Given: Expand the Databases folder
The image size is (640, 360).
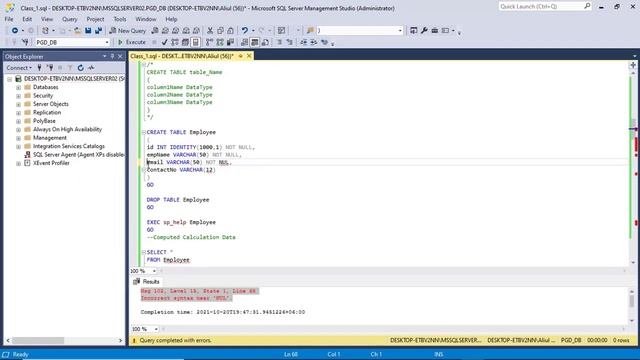Looking at the screenshot, I should [18, 87].
